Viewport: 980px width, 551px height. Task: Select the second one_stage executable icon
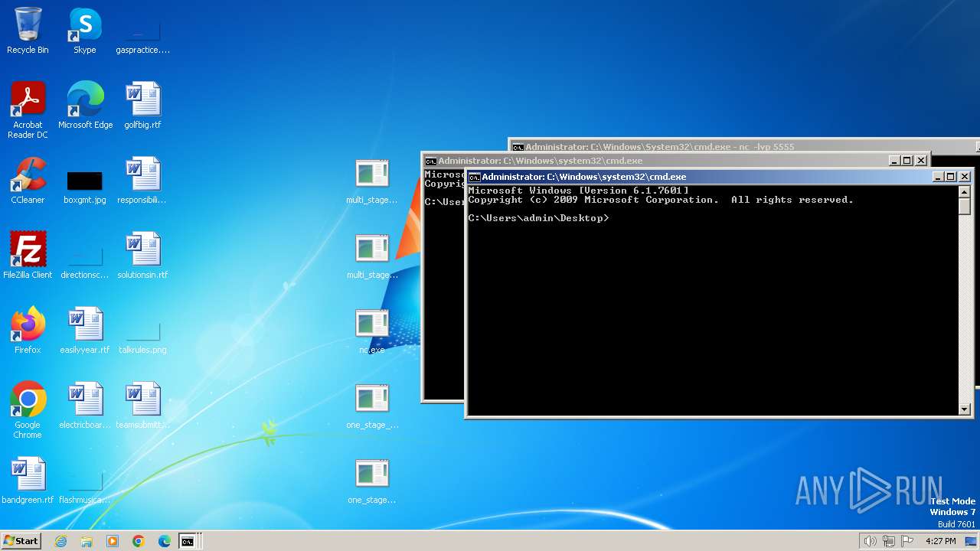pyautogui.click(x=372, y=481)
